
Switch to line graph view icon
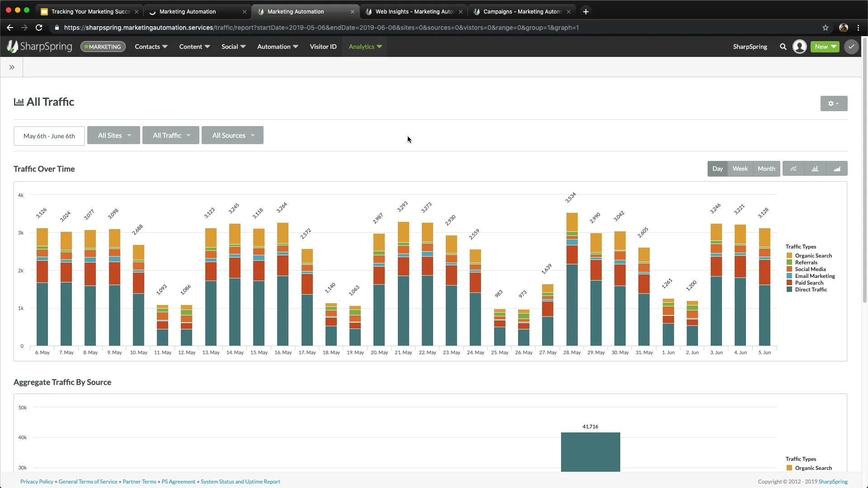coord(793,169)
